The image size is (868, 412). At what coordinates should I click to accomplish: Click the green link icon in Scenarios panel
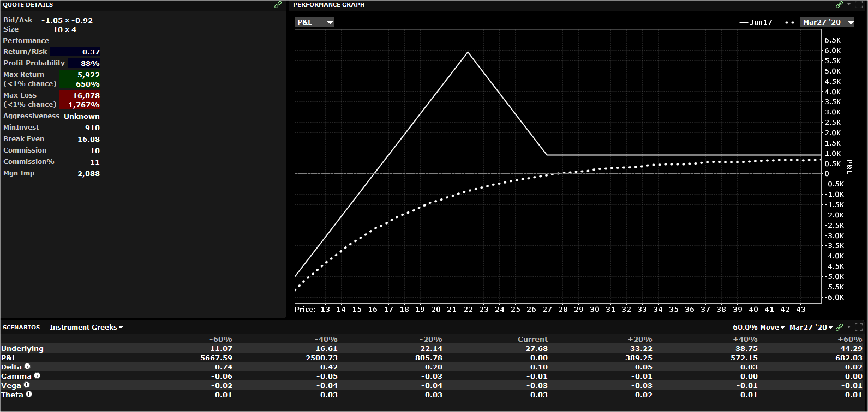point(839,328)
